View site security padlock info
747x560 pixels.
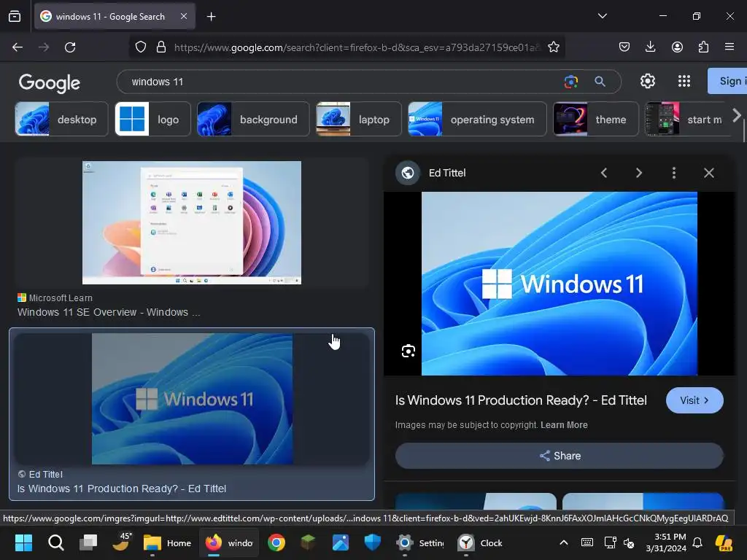tap(161, 47)
